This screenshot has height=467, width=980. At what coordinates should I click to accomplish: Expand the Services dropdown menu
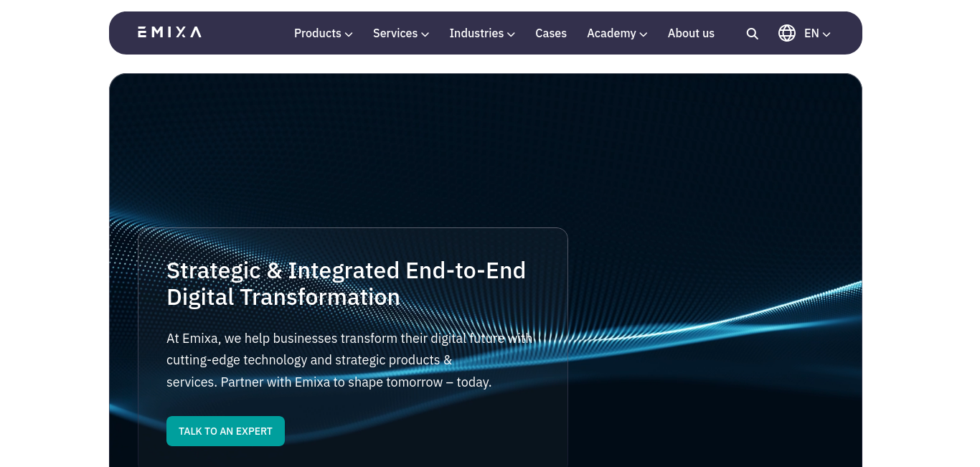point(401,34)
